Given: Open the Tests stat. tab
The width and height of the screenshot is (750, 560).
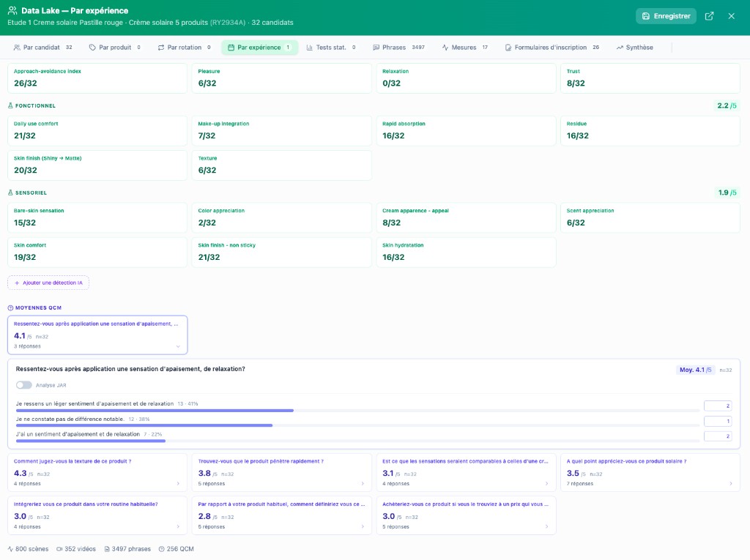Looking at the screenshot, I should pos(331,48).
